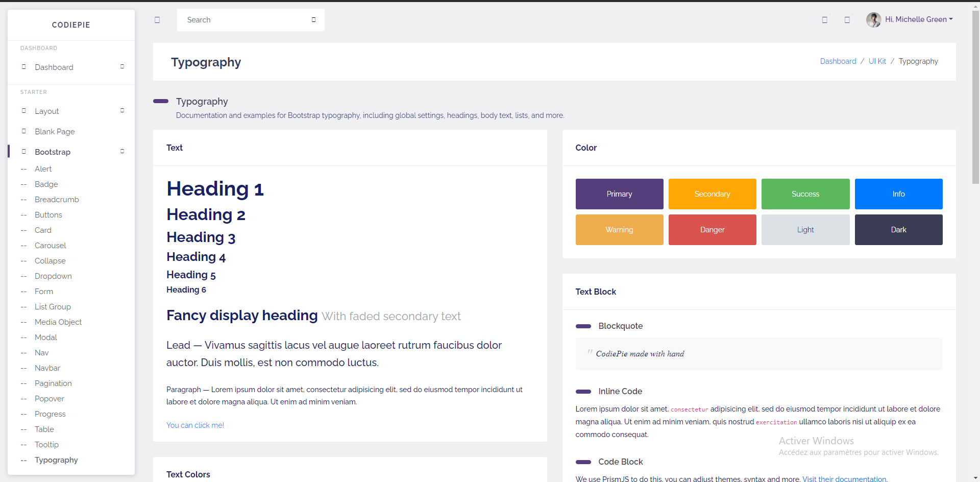The height and width of the screenshot is (482, 980).
Task: Select the Info blue color swatch
Action: (x=899, y=194)
